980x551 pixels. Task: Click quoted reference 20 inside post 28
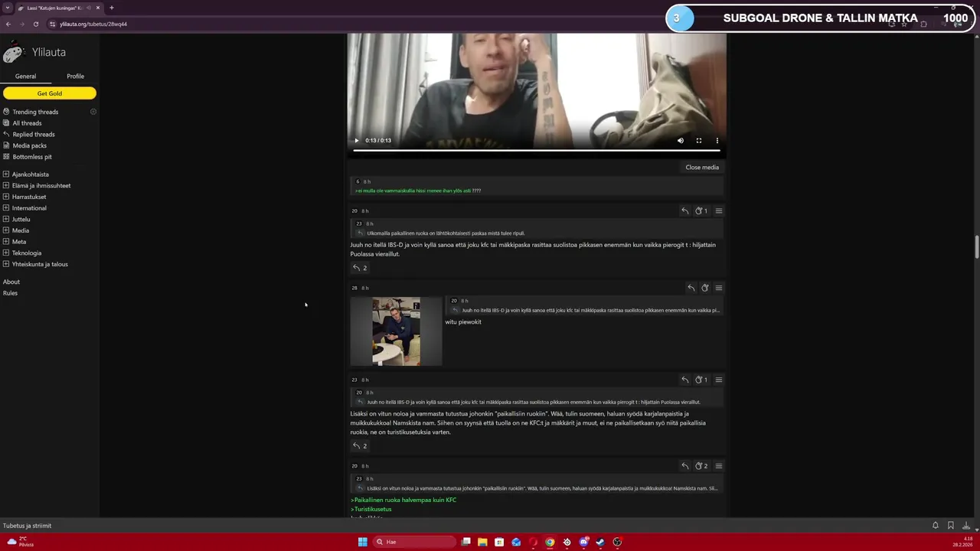point(454,301)
